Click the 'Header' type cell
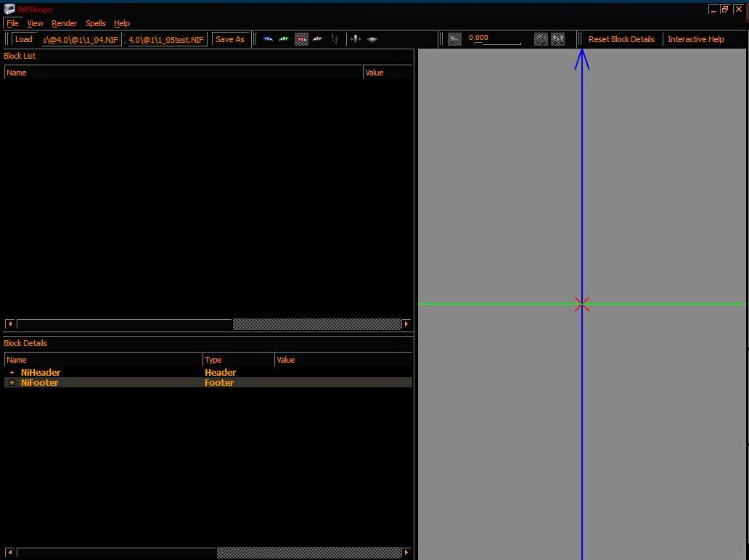The width and height of the screenshot is (749, 560). pyautogui.click(x=220, y=372)
